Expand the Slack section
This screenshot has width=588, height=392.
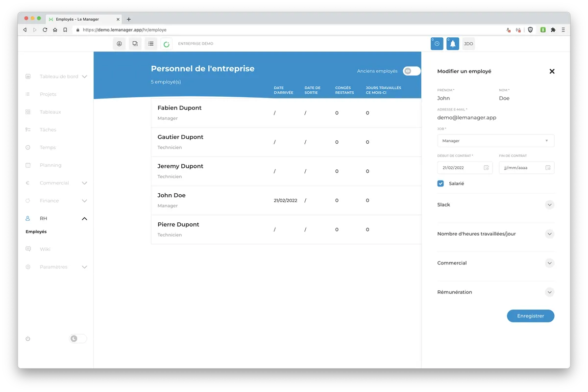549,205
